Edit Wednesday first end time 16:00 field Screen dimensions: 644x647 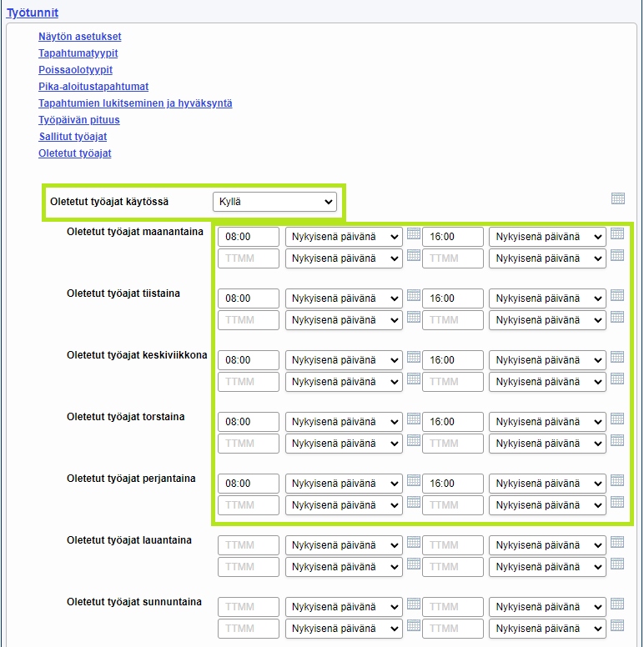point(452,360)
